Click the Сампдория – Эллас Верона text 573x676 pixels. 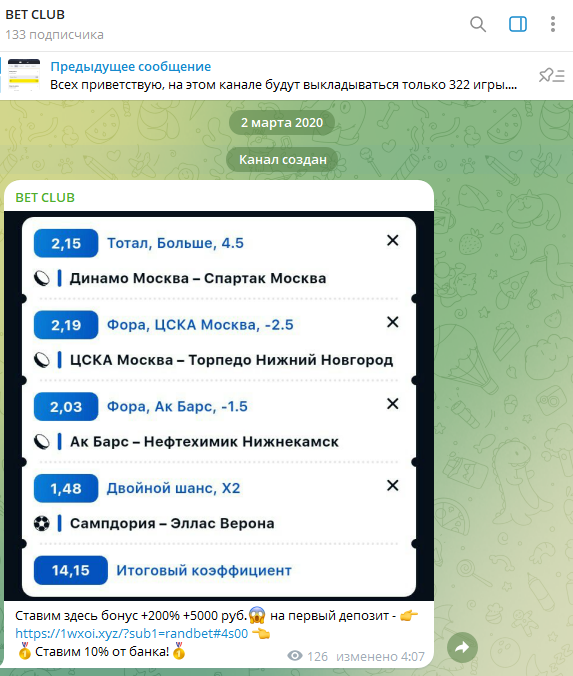[172, 523]
